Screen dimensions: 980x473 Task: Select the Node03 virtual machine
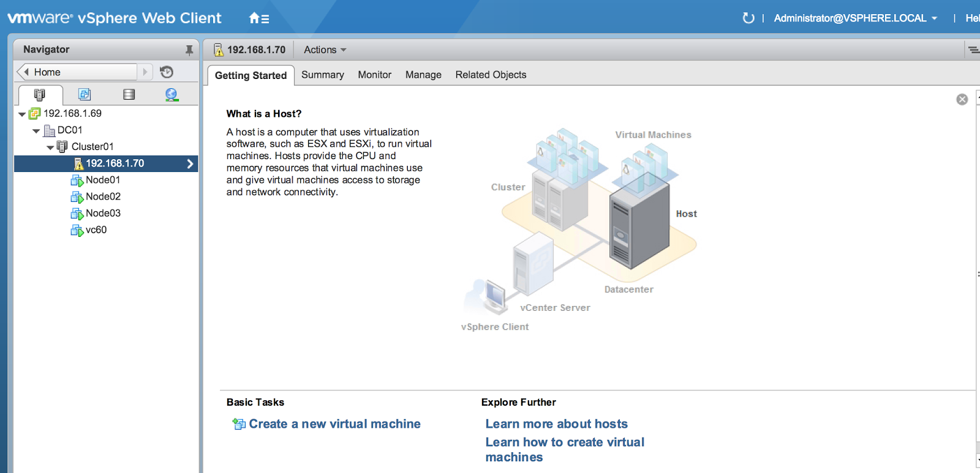[103, 213]
